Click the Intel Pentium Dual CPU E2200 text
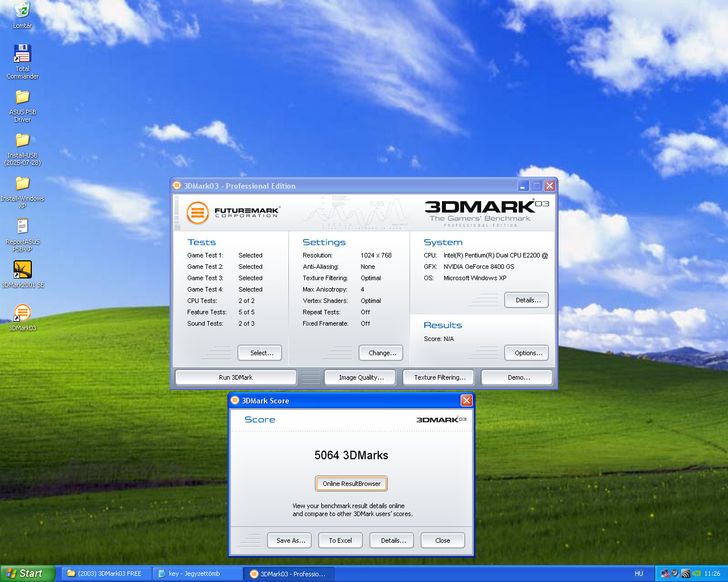 [x=496, y=255]
